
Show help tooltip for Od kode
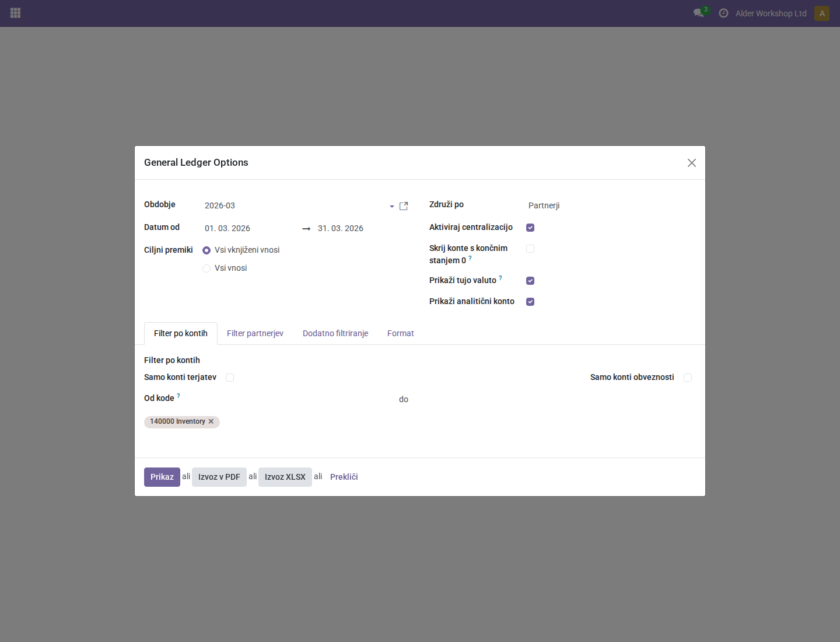(x=178, y=396)
